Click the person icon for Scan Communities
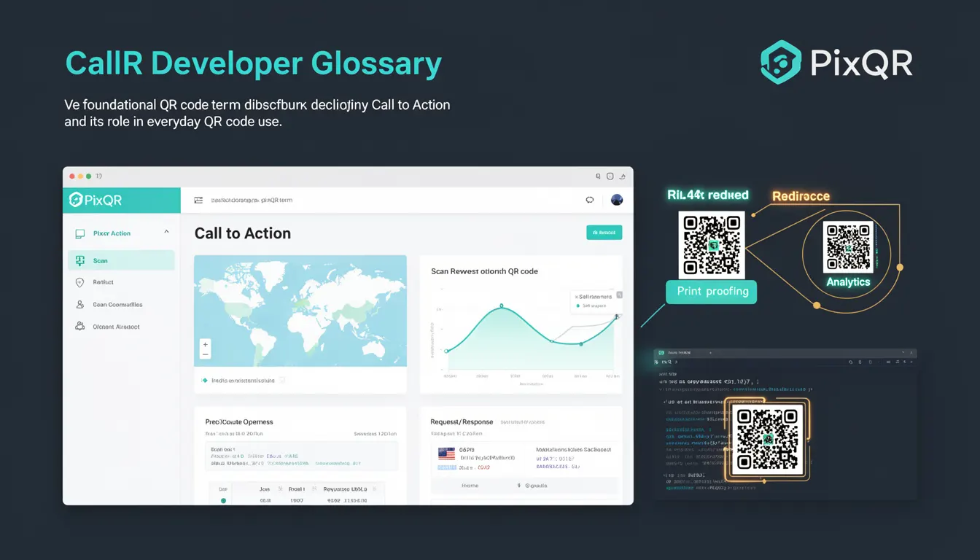980x560 pixels. pyautogui.click(x=79, y=305)
